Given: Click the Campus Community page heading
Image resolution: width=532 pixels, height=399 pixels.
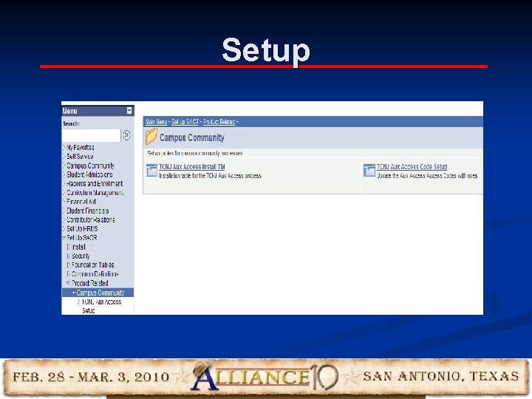Looking at the screenshot, I should coord(192,137).
